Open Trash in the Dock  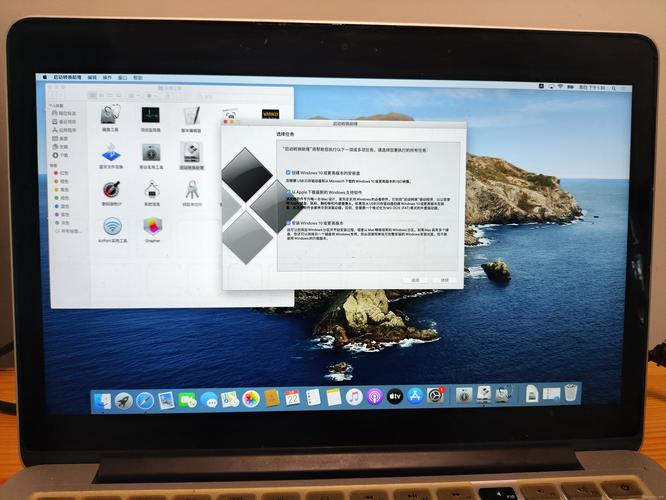pos(569,393)
